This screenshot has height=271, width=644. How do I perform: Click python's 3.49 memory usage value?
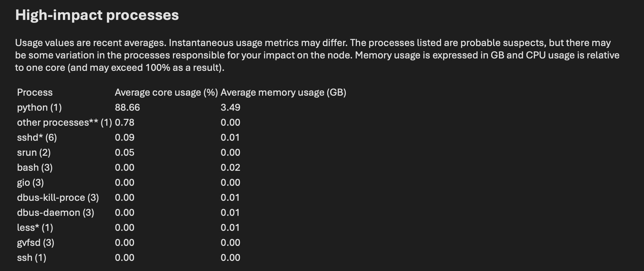click(230, 107)
